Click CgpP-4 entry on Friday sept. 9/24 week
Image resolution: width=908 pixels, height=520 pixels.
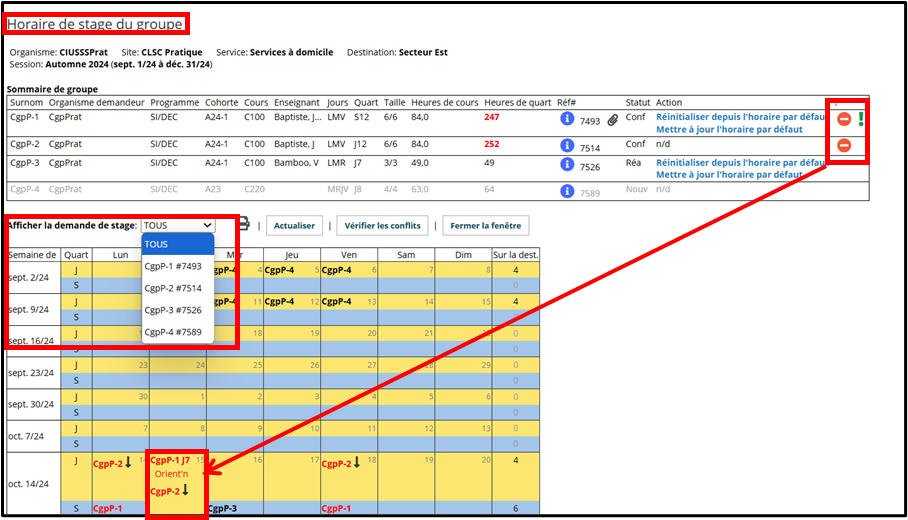[x=336, y=301]
